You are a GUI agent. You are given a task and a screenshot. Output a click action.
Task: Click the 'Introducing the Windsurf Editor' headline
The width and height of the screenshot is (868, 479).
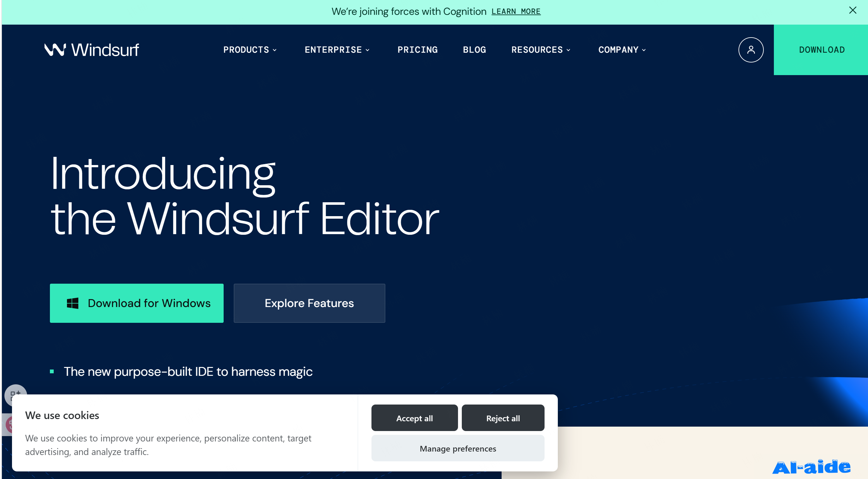click(244, 196)
